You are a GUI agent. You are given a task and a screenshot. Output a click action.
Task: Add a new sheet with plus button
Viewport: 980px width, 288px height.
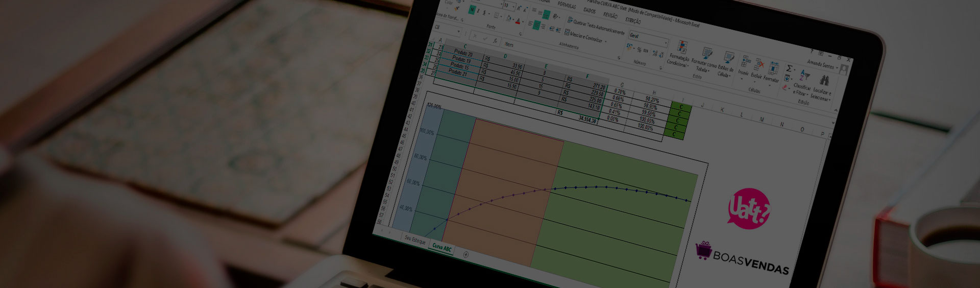tap(465, 254)
